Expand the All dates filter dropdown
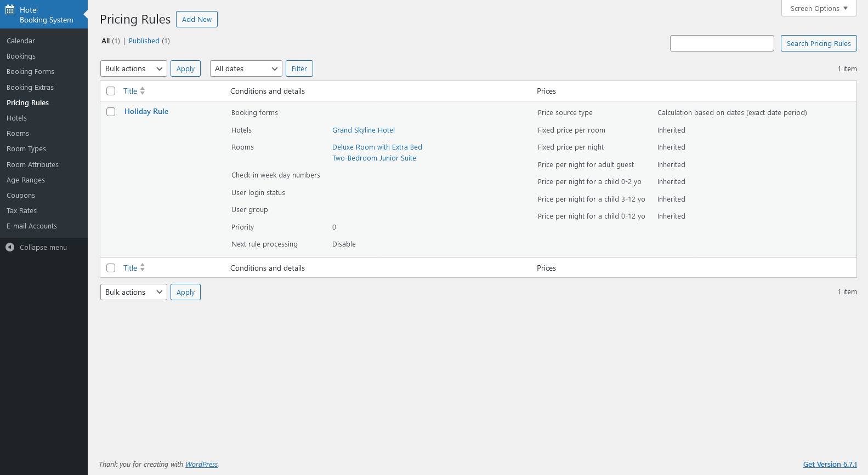868x475 pixels. (246, 68)
